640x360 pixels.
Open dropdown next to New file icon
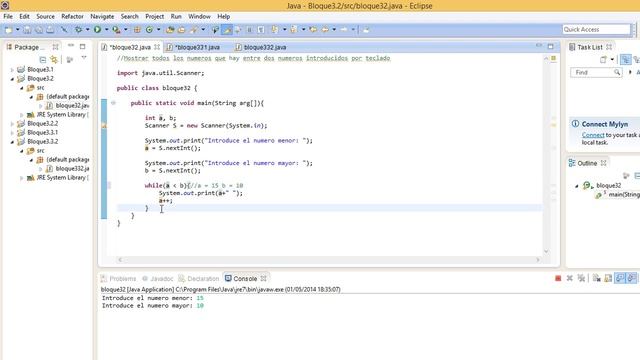[18, 30]
